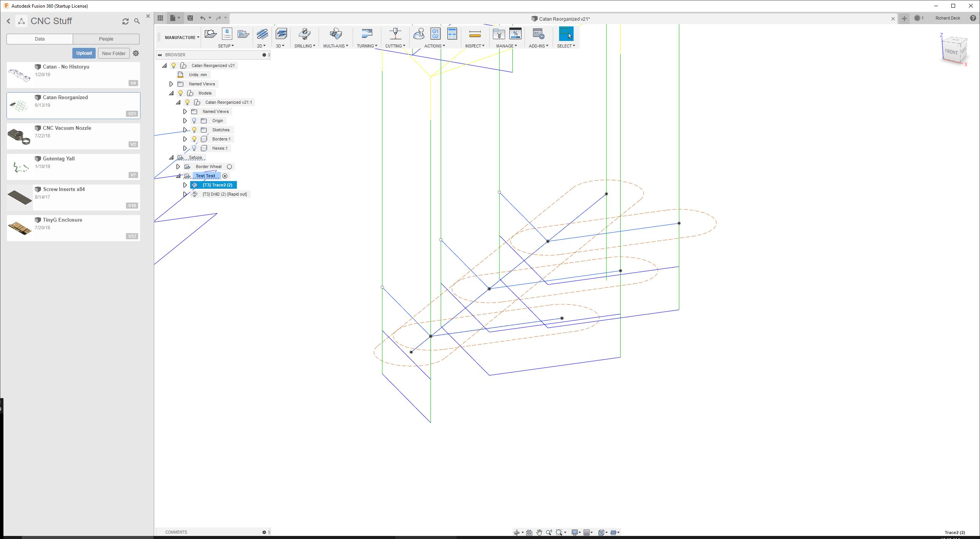Expand the Border Wheat setup

click(178, 167)
